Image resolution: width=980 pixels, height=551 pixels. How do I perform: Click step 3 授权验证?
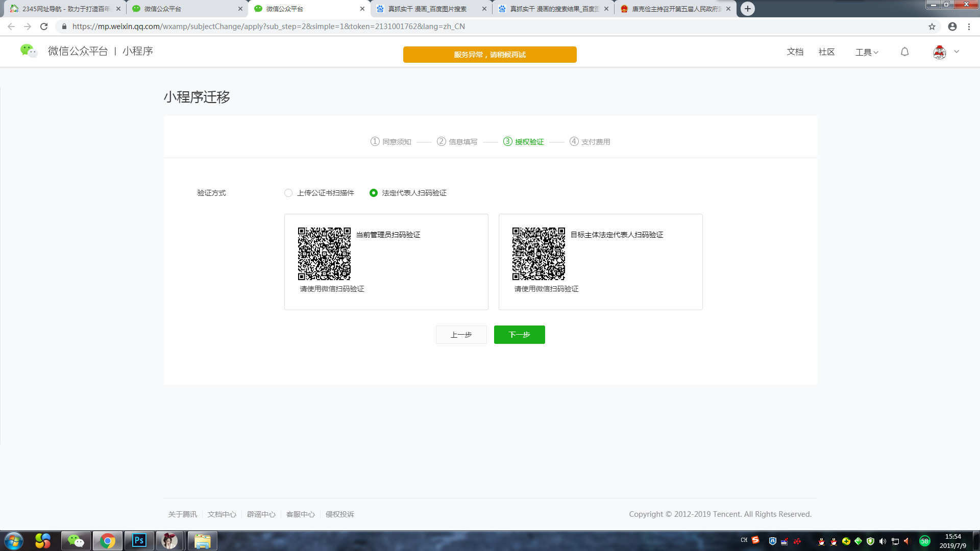coord(523,141)
